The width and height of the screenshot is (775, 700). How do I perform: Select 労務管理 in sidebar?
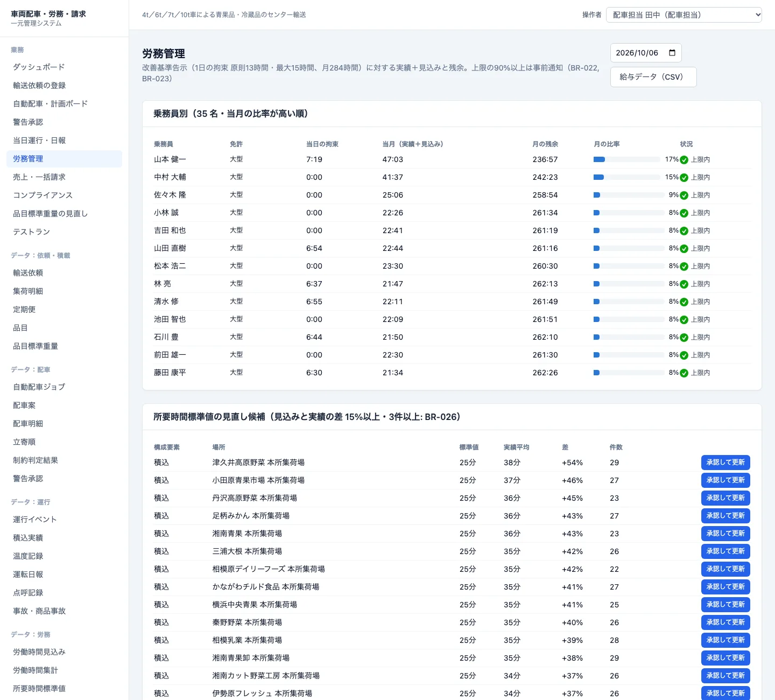tap(64, 159)
